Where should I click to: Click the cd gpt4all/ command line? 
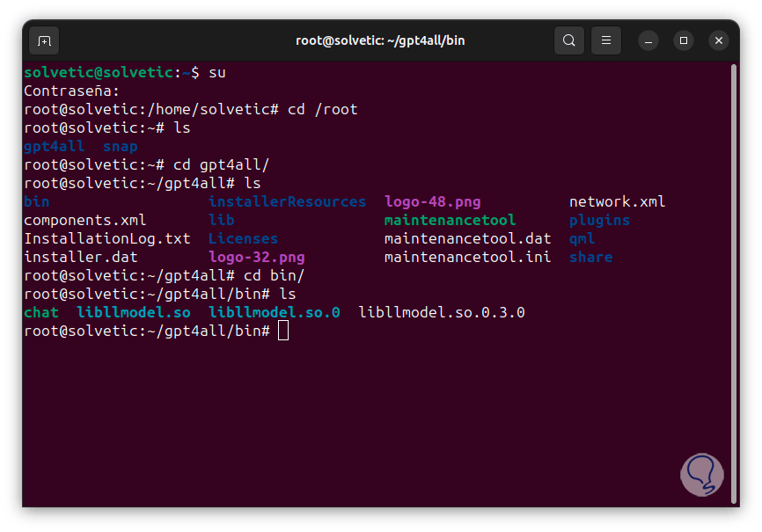[x=146, y=164]
